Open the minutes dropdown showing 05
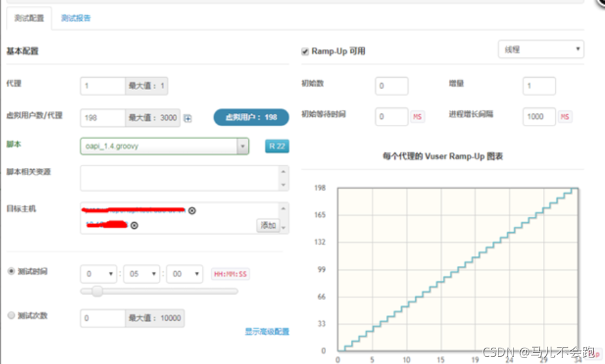 (142, 274)
